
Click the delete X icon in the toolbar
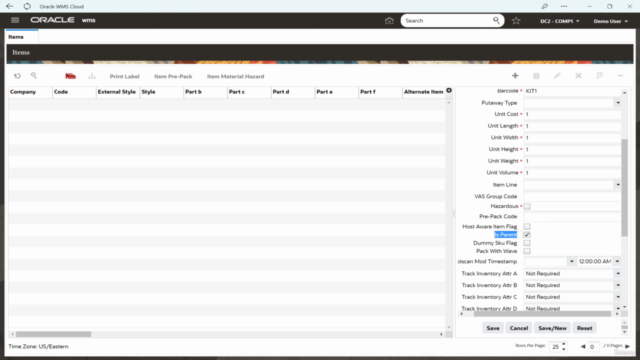point(578,76)
